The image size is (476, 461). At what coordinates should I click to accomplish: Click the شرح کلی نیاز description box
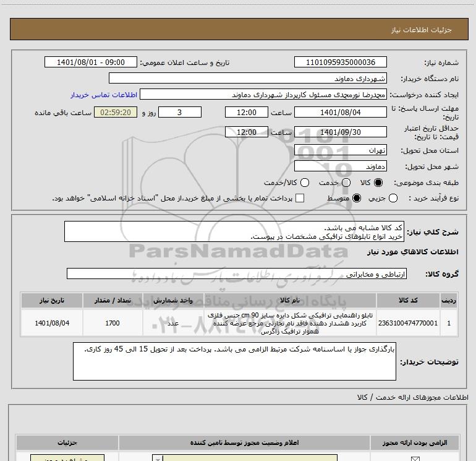point(234,231)
